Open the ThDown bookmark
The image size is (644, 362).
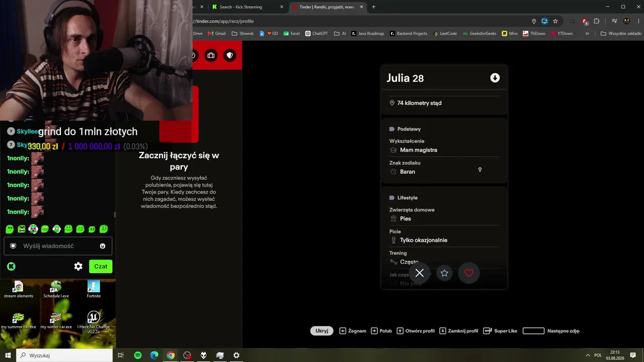(534, 34)
